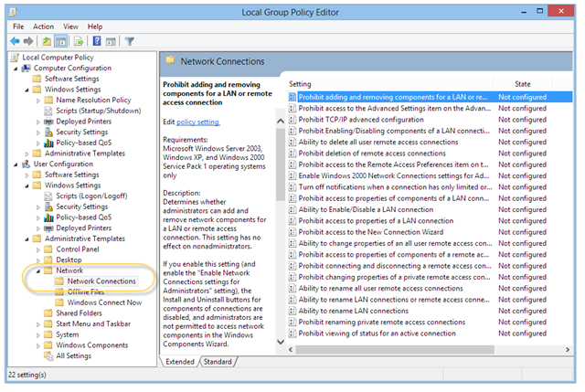Screen dimensions: 585x392
Task: Click the Back arrow toolbar icon
Action: coord(16,41)
